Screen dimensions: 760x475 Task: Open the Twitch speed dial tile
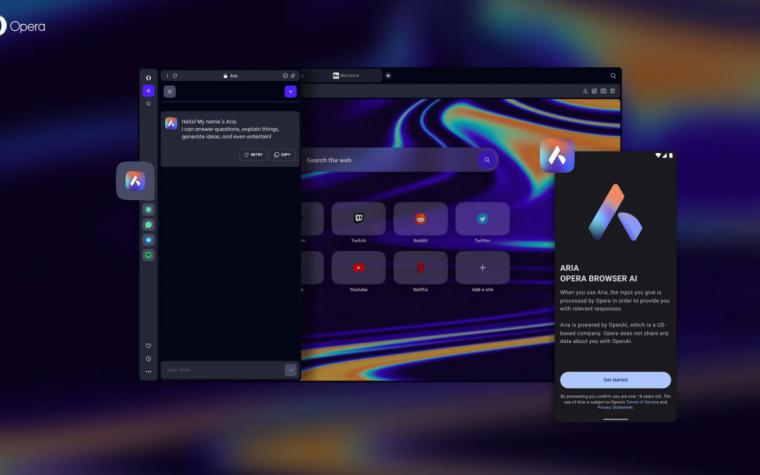click(x=359, y=219)
